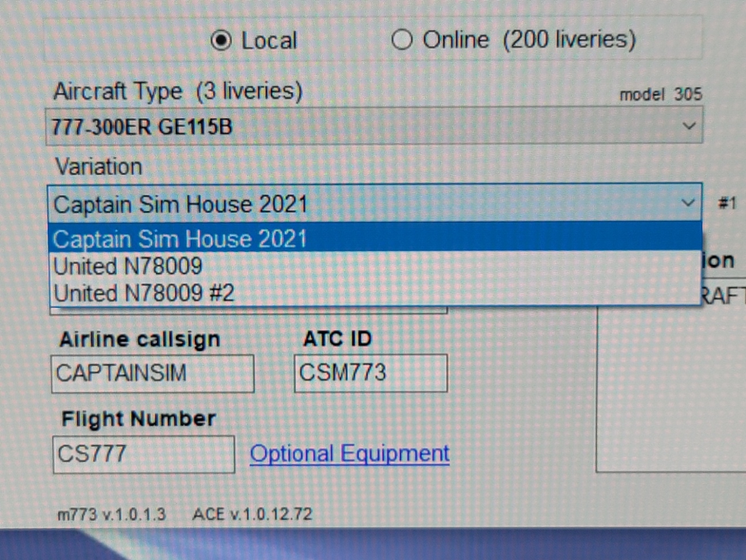This screenshot has width=746, height=560.
Task: Click the 'Local' radio label text
Action: [269, 41]
